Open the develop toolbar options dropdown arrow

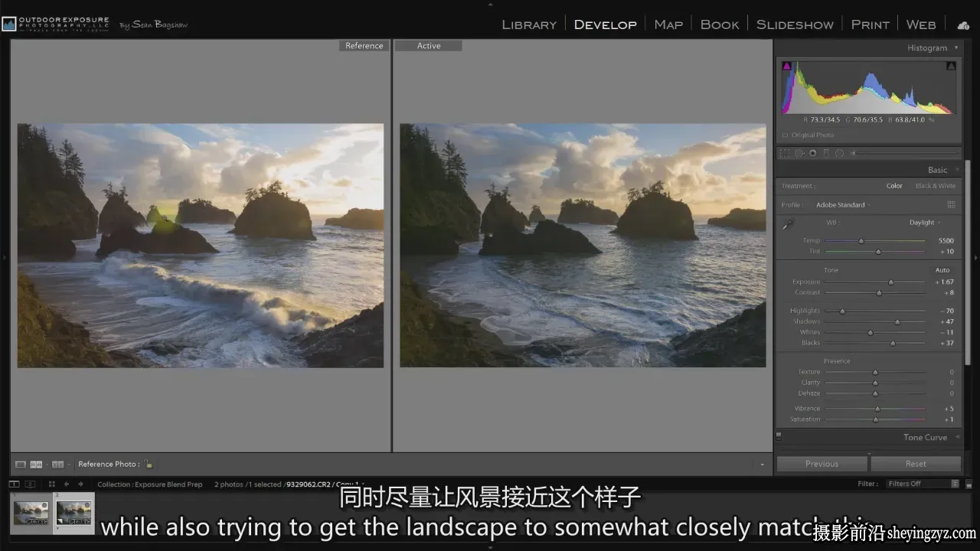762,465
